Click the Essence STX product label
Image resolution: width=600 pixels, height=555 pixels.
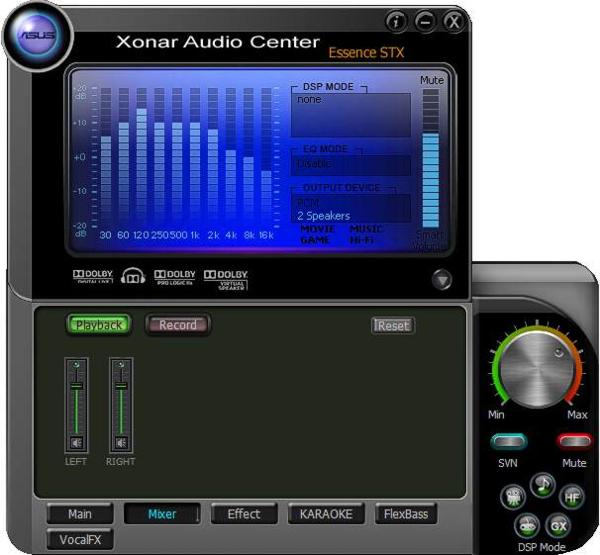[366, 53]
